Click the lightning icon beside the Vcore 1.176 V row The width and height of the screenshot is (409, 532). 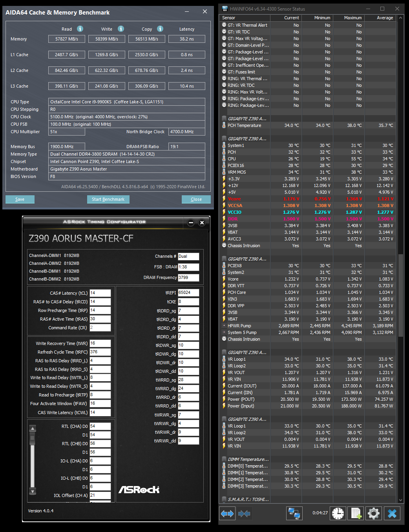click(224, 199)
